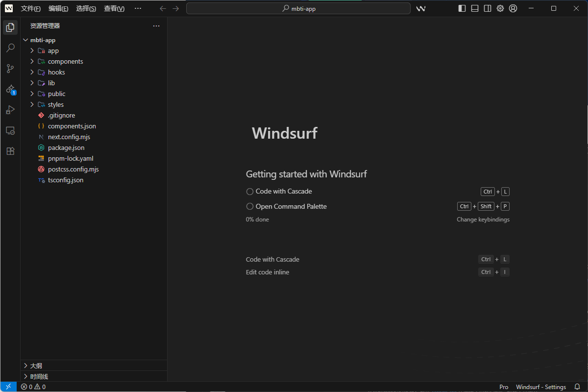Open the Search view in activity bar
The height and width of the screenshot is (392, 588).
[x=10, y=48]
